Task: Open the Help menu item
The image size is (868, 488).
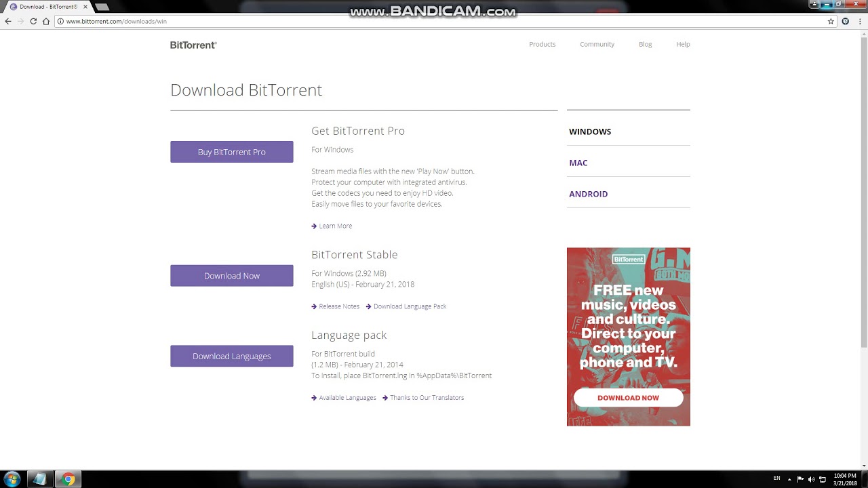Action: pyautogui.click(x=683, y=44)
